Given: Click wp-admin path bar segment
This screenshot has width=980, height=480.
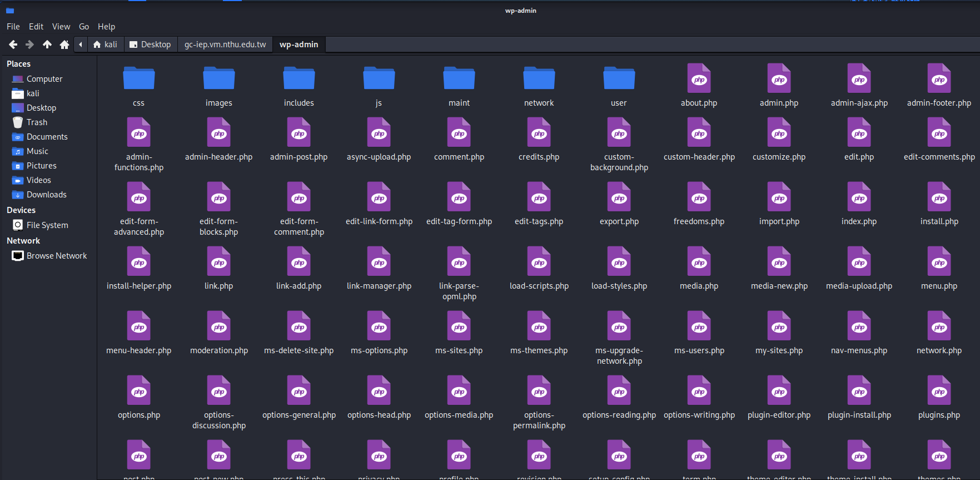Looking at the screenshot, I should 299,44.
